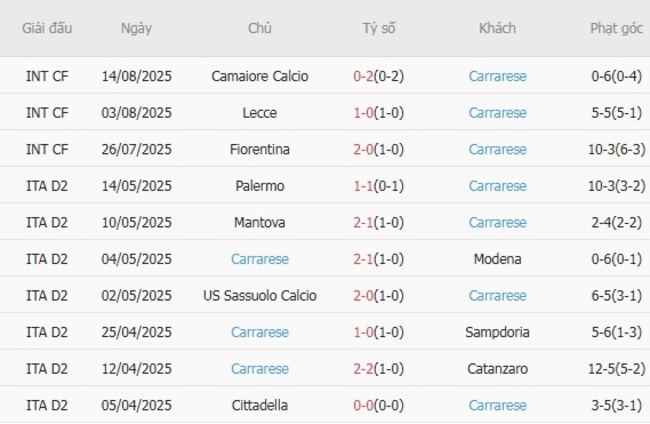Click the Camaiore Calcio home team name
The height and width of the screenshot is (424, 650).
coord(260,76)
